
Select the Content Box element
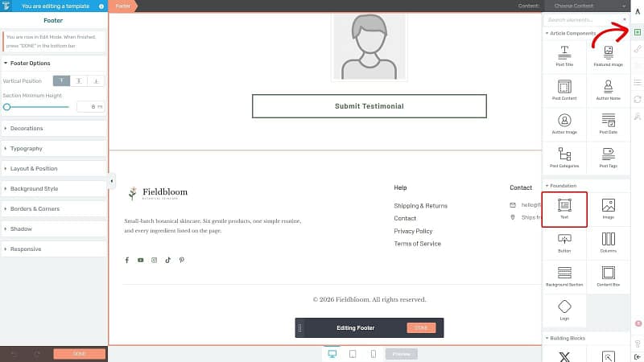click(609, 277)
